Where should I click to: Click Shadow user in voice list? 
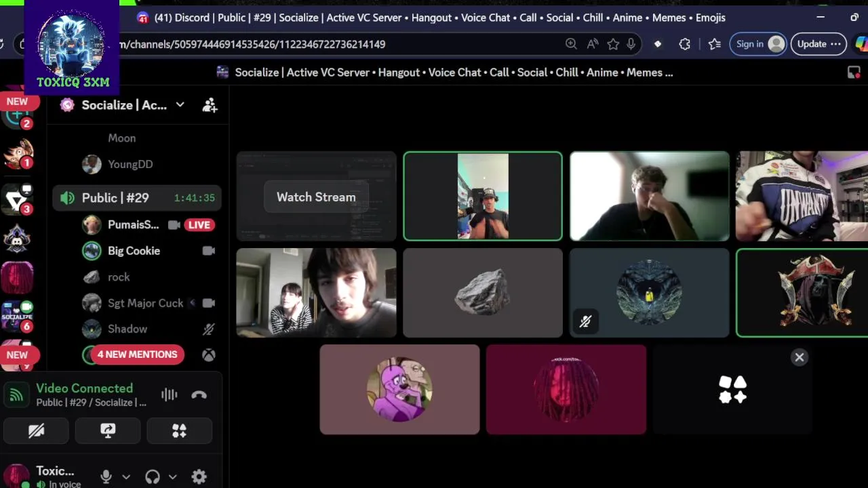click(127, 329)
